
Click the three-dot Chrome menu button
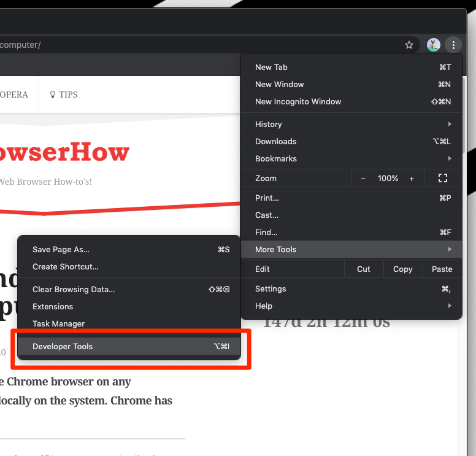(453, 45)
